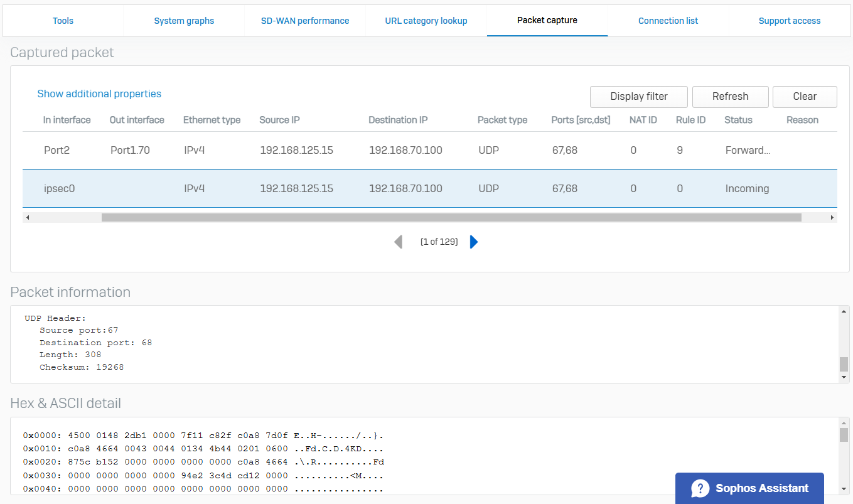Select the Port2 packet row

(x=430, y=151)
